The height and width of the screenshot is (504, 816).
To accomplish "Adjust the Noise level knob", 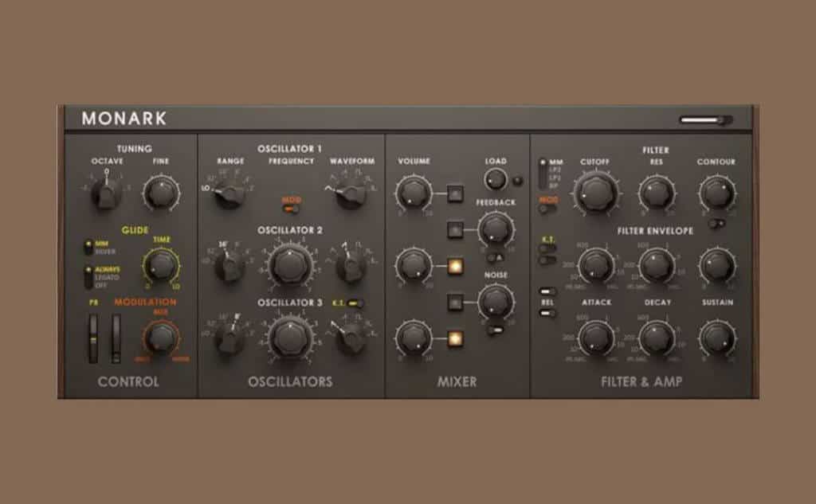I will tap(496, 302).
